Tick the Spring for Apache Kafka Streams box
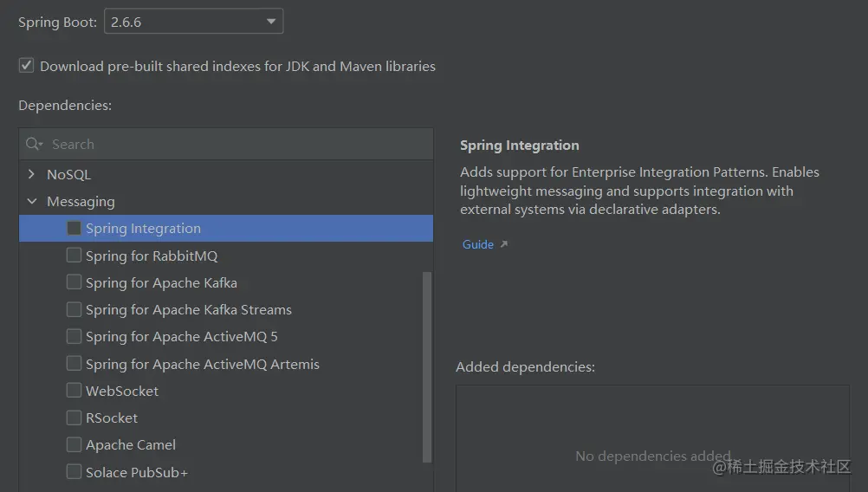The height and width of the screenshot is (492, 868). [74, 309]
